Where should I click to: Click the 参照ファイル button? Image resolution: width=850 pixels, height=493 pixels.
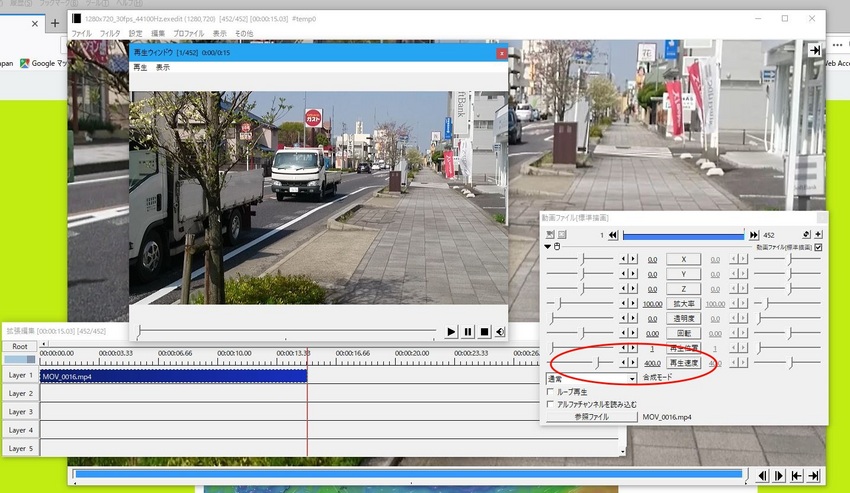click(x=591, y=417)
